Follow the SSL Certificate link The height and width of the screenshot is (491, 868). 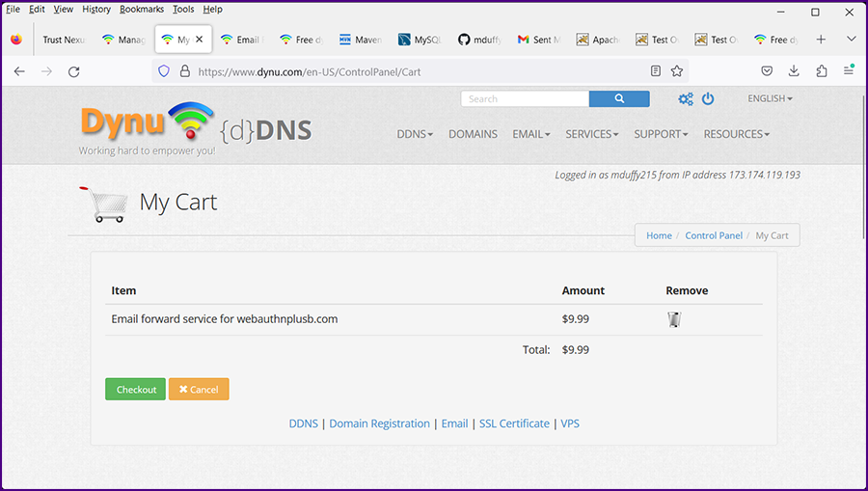click(x=514, y=423)
